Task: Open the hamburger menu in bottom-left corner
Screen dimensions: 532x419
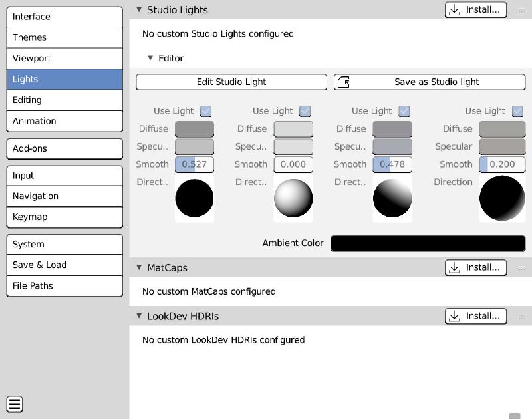Action: pos(15,403)
